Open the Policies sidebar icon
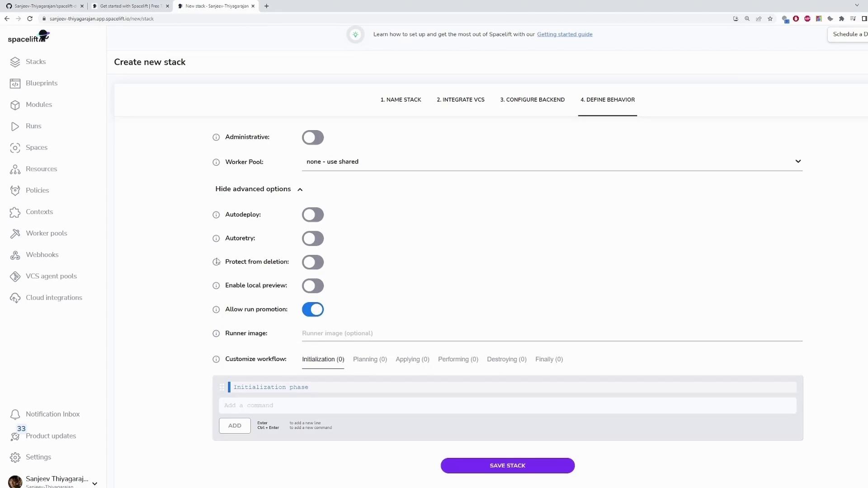Image resolution: width=868 pixels, height=488 pixels. (15, 190)
